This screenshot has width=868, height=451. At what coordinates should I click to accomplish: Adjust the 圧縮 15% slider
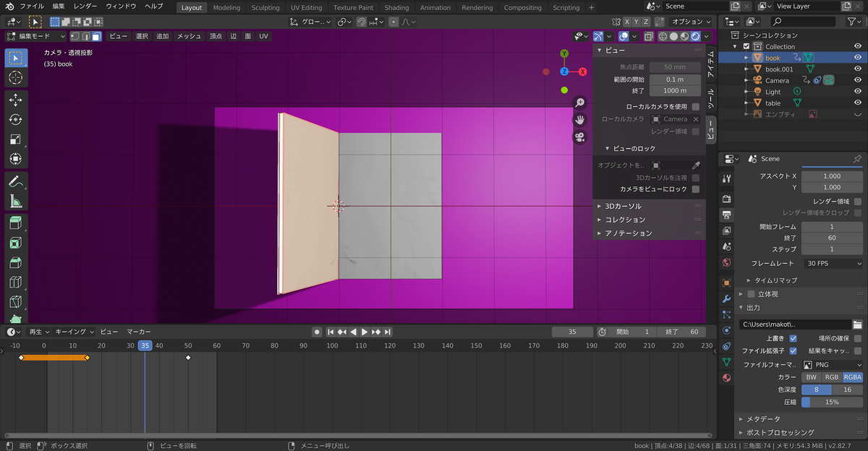point(833,402)
